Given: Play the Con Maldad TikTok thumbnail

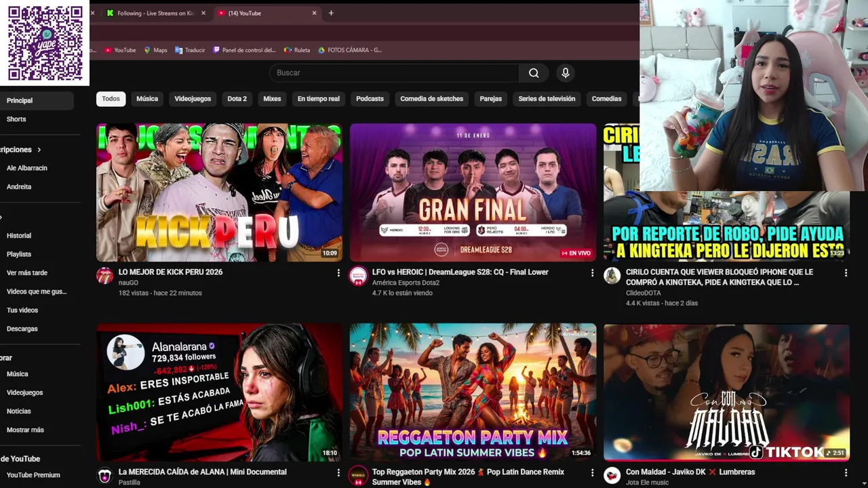Looking at the screenshot, I should pyautogui.click(x=726, y=392).
